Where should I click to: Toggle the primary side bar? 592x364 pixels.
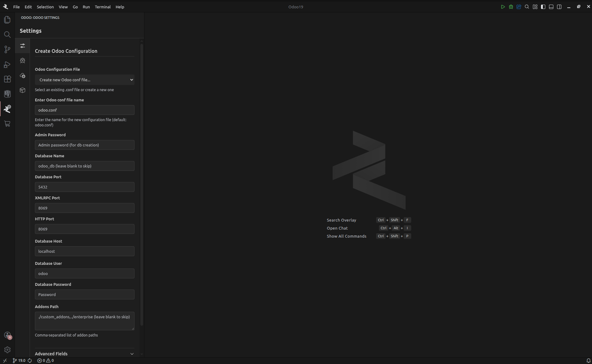(543, 7)
